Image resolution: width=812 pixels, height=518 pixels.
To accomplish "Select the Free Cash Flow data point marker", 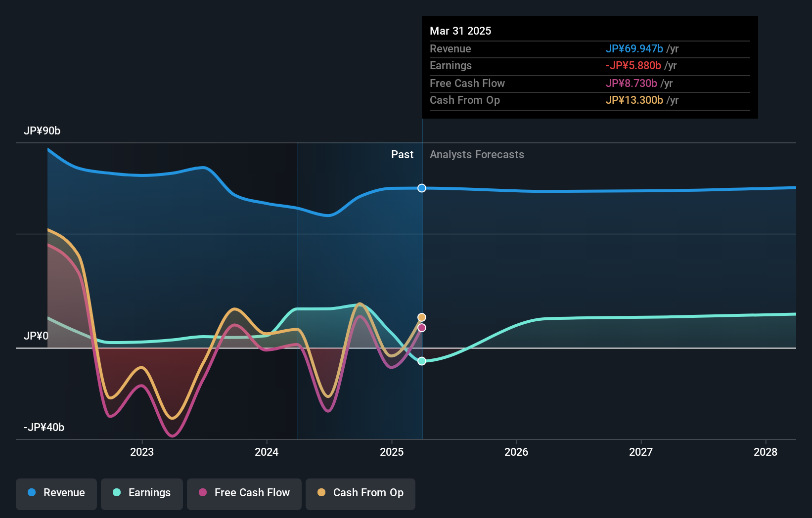I will [x=422, y=328].
